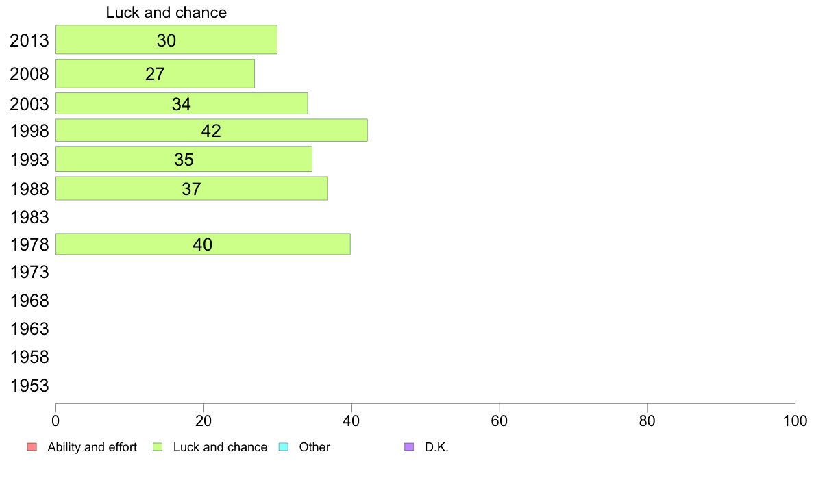Viewport: 814px width, 504px height.
Task: Click the green Luck and chance legend swatch
Action: pos(158,447)
